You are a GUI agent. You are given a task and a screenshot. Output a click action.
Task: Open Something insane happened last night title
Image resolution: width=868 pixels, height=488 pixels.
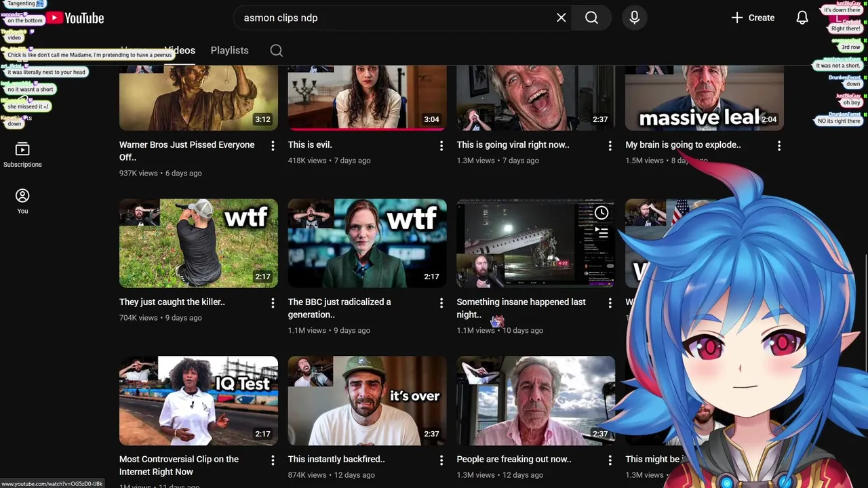pyautogui.click(x=521, y=308)
